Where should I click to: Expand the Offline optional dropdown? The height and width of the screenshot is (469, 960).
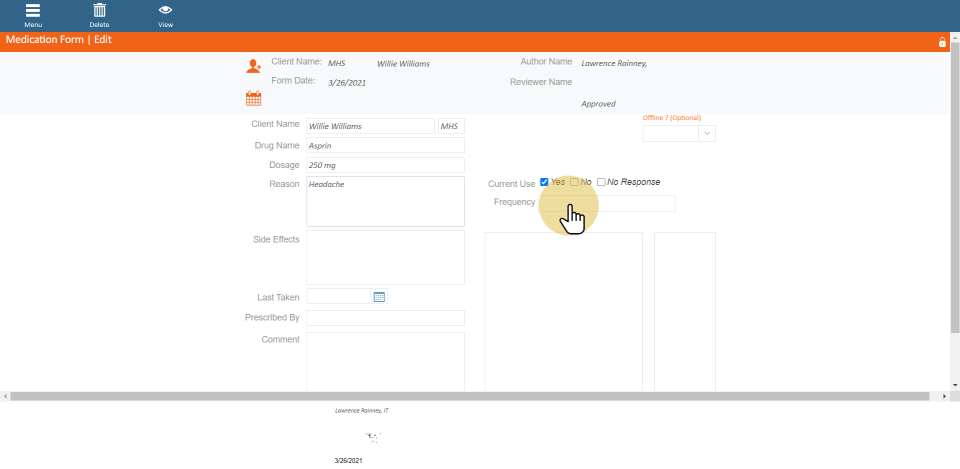pos(707,133)
